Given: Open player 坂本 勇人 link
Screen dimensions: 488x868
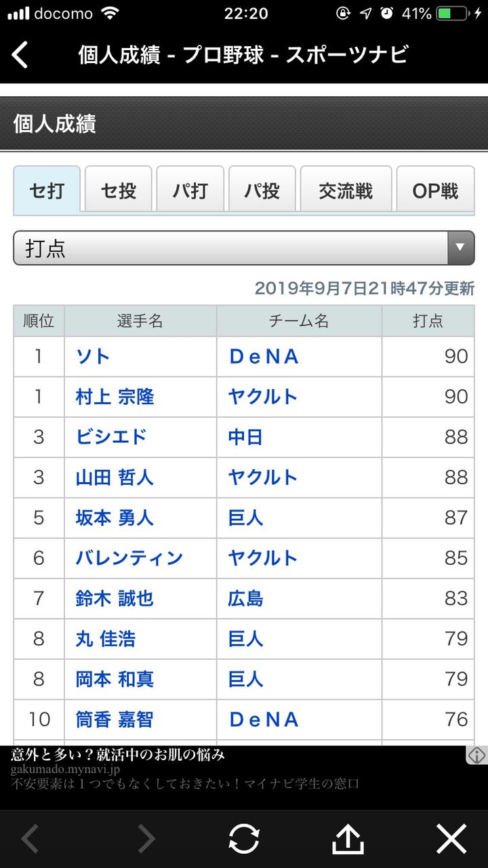Looking at the screenshot, I should pos(115,518).
